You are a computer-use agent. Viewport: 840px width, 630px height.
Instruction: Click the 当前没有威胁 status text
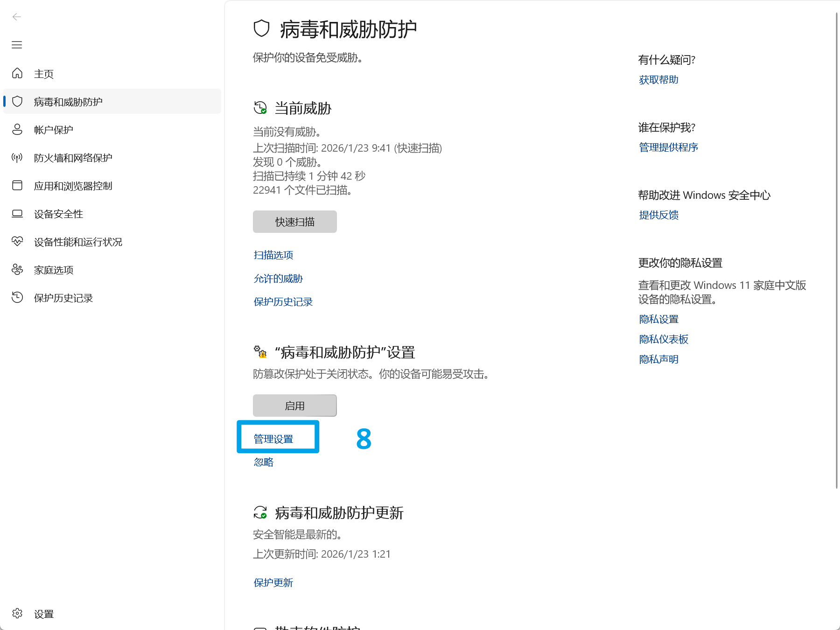point(287,132)
